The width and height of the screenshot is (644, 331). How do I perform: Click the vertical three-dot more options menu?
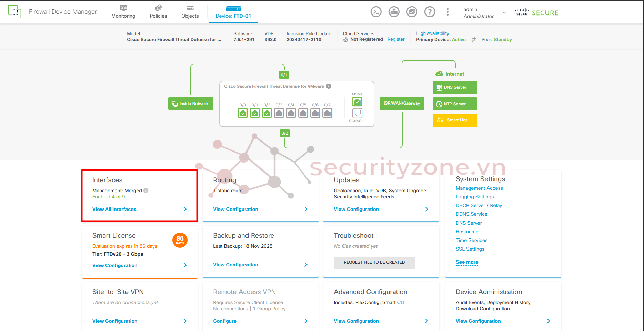pos(447,12)
